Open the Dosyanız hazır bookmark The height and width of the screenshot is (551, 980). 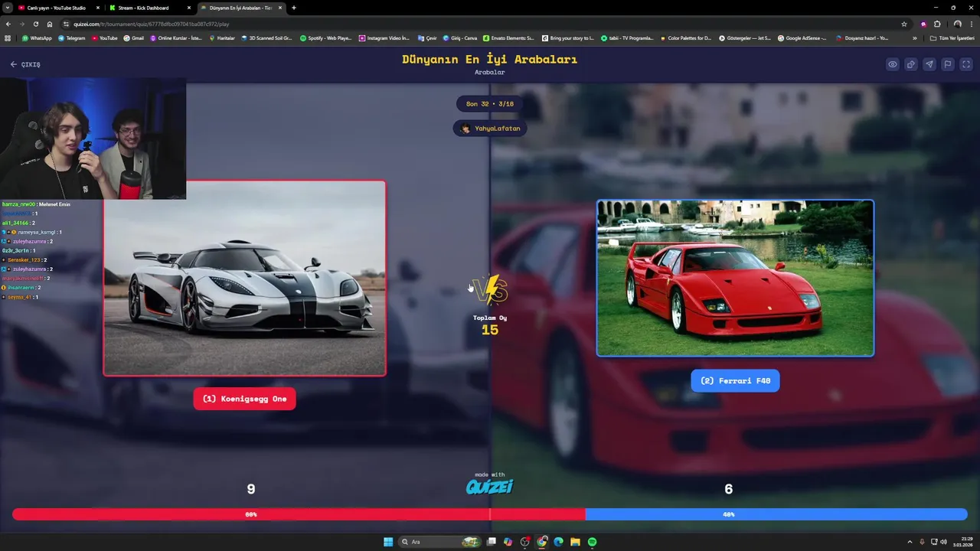[862, 37]
